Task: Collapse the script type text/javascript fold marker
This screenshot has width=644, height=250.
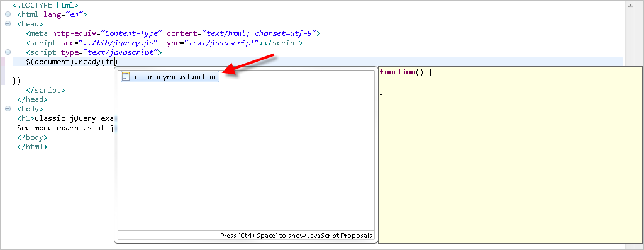Action: tap(8, 52)
